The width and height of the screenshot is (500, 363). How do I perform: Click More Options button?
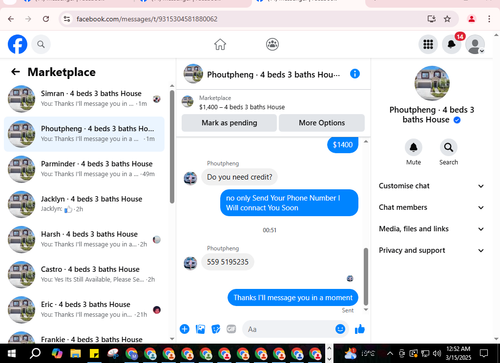pyautogui.click(x=322, y=123)
